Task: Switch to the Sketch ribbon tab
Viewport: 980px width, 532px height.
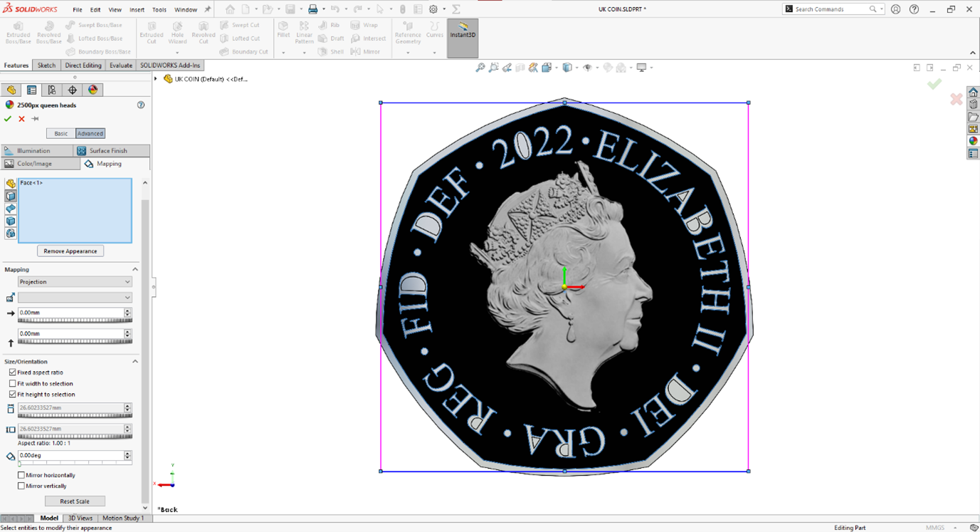Action: (46, 66)
